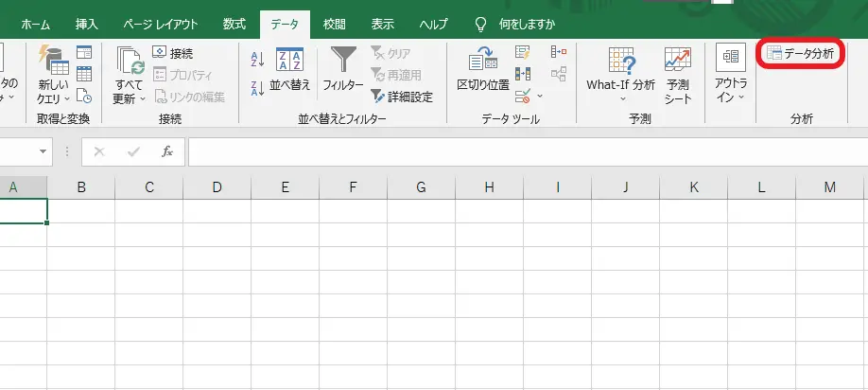Sort ascending with the A-Z icon
The width and height of the screenshot is (868, 390).
tap(257, 60)
